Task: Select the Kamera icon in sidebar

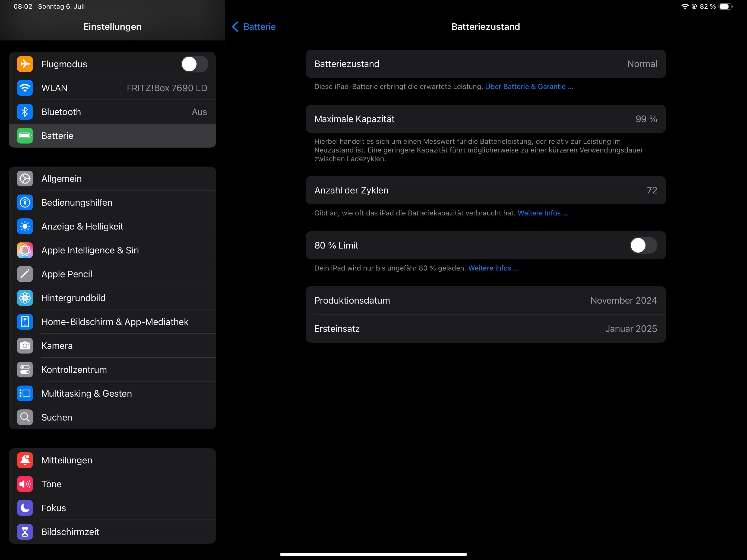Action: 25,346
